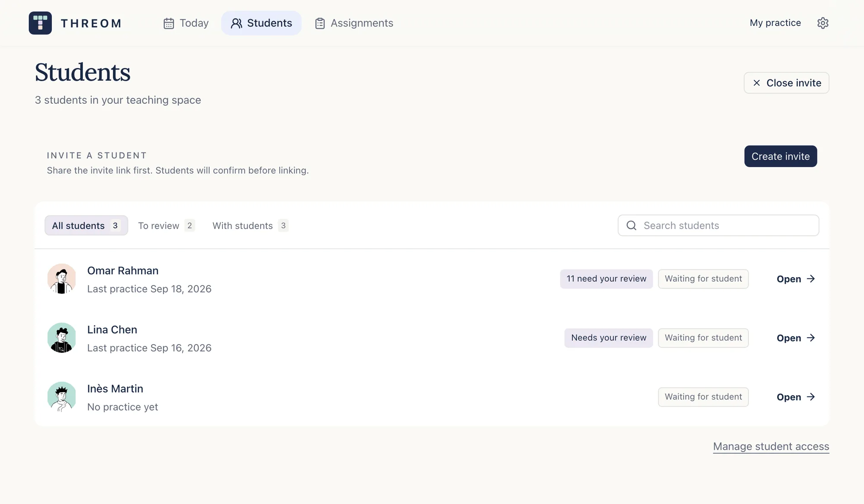Click the X icon in Close invite
The image size is (864, 504).
pyautogui.click(x=756, y=83)
